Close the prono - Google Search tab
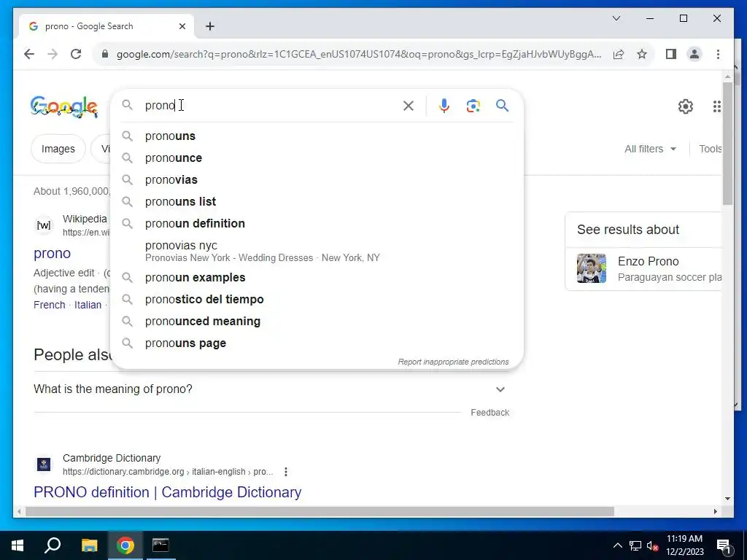This screenshot has height=560, width=747. pos(182,26)
